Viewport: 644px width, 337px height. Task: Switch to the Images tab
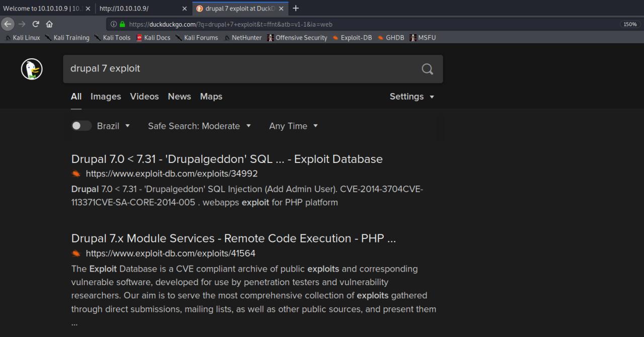point(106,97)
